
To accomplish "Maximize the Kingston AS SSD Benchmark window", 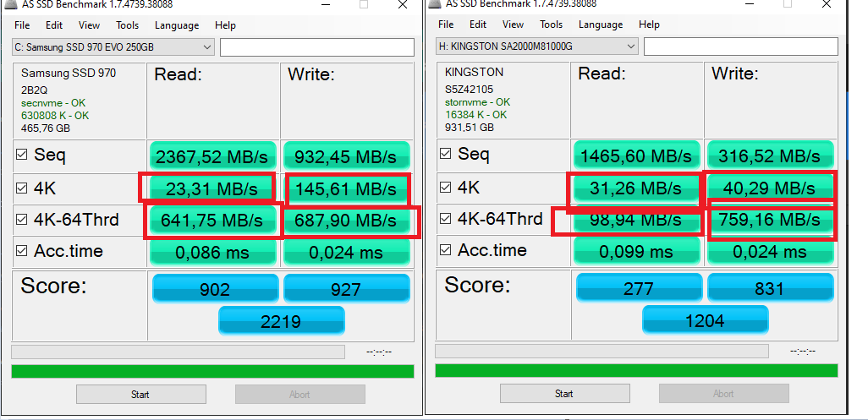I will coord(787,4).
